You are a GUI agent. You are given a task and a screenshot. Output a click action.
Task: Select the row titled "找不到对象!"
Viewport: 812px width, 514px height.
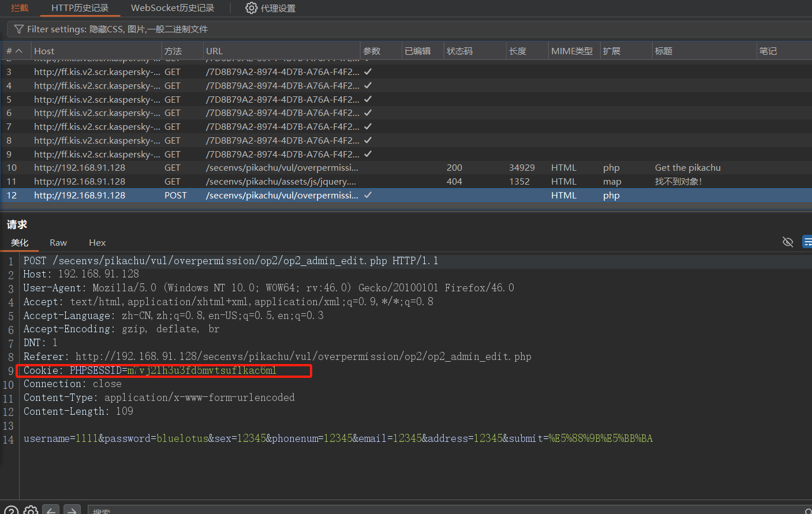(406, 182)
